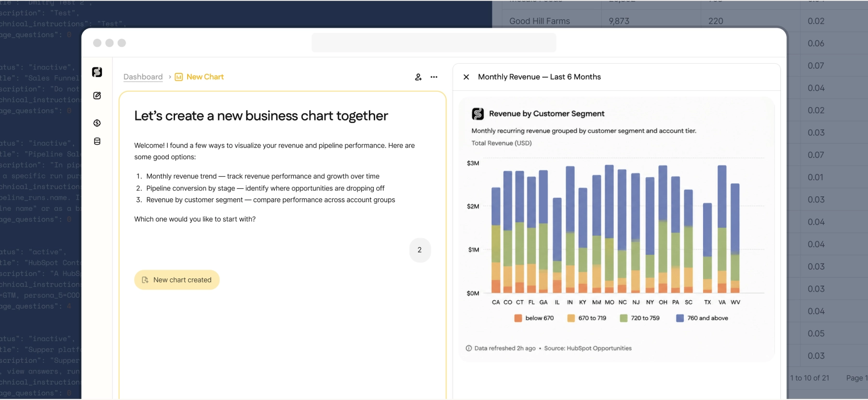Click the message bubble showing 2
Viewport: 868px width, 400px height.
420,250
